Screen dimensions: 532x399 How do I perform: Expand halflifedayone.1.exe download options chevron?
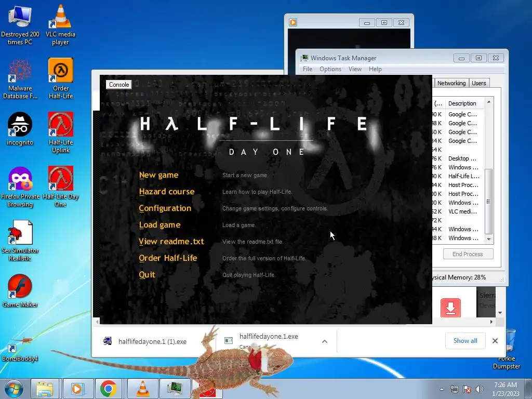(325, 341)
